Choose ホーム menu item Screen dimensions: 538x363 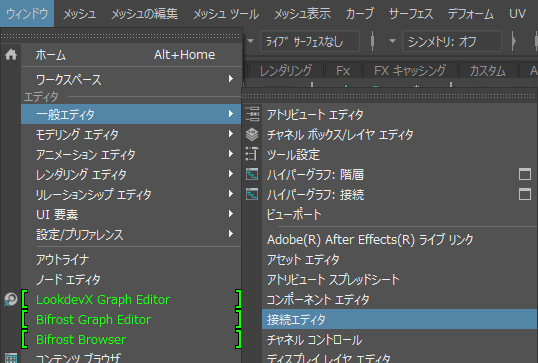coord(131,55)
